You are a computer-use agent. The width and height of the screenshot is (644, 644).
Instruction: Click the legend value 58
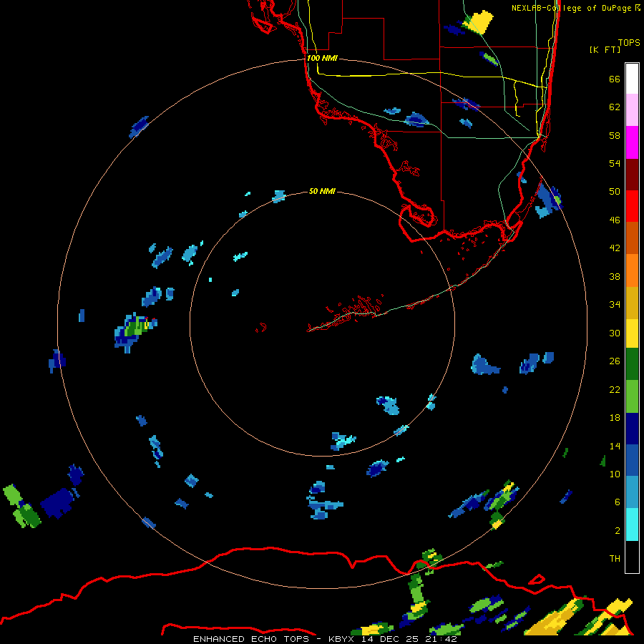pyautogui.click(x=615, y=135)
